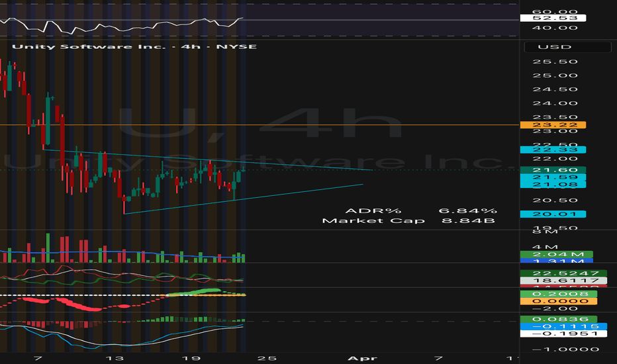Screen dimensions: 617x364
Task: Click the blue MACD value -0.1115
Action: pyautogui.click(x=563, y=326)
